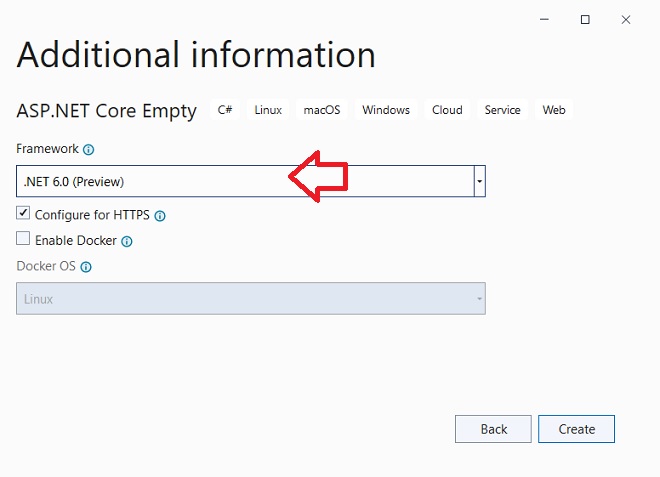Click the Docker OS info icon

(86, 267)
